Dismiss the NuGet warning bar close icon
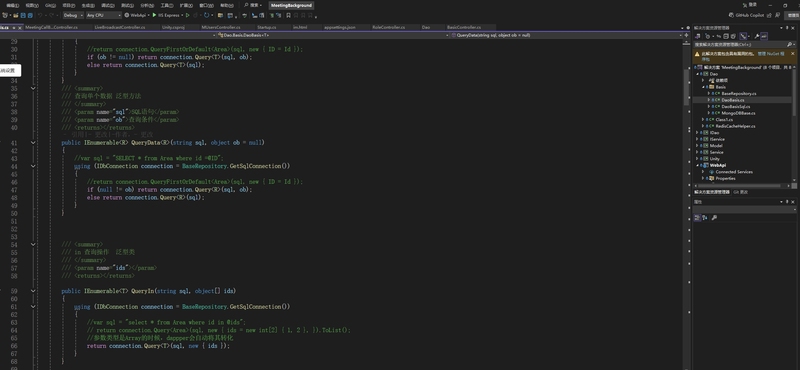This screenshot has width=800, height=370. coord(792,54)
